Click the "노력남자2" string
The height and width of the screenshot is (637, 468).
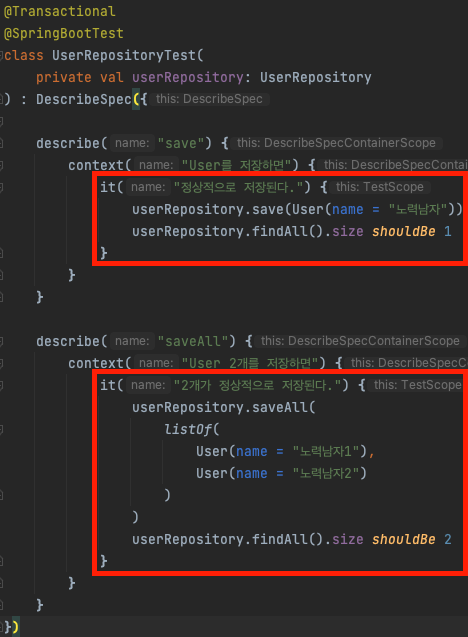[x=326, y=473]
